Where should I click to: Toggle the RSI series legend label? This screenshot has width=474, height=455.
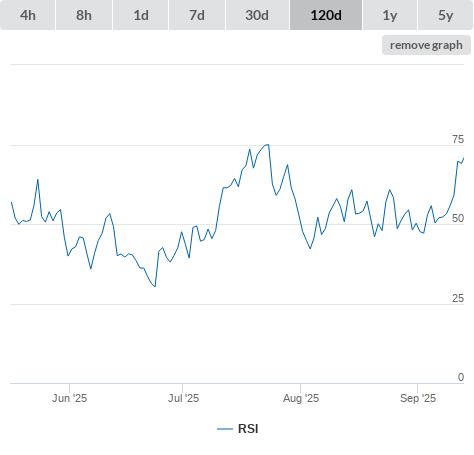(248, 429)
